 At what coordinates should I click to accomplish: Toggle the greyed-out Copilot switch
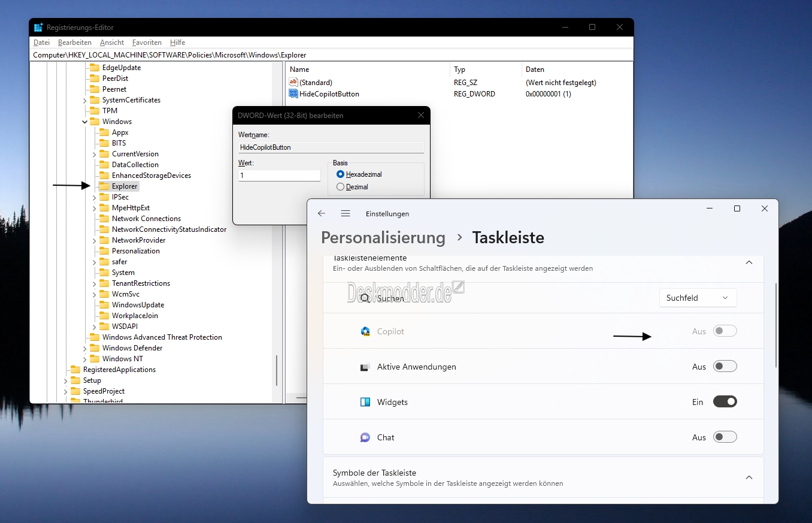pos(725,331)
